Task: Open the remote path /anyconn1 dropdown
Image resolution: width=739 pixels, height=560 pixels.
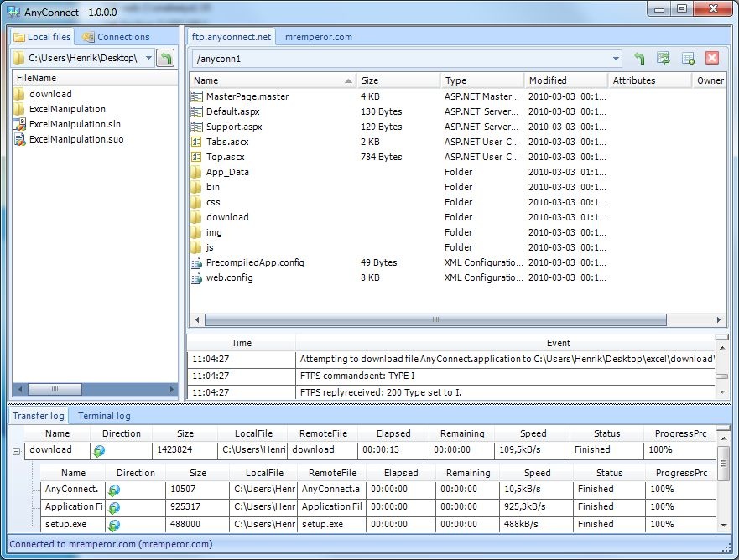Action: point(616,60)
